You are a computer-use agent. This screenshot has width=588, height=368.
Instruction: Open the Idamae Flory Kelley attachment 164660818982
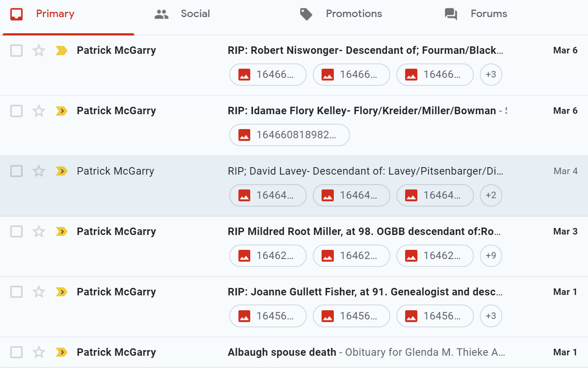(x=289, y=135)
